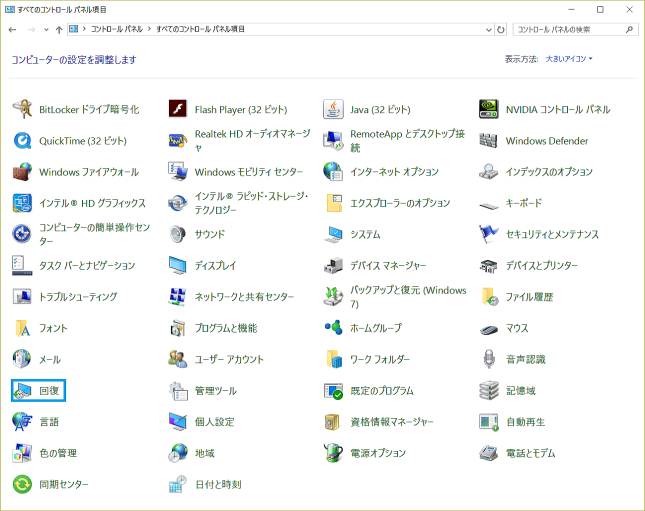Click the search magnifier icon

(x=629, y=30)
